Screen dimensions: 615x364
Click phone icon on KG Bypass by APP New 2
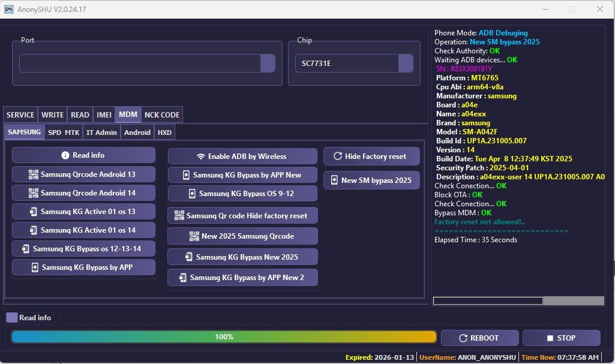[183, 278]
